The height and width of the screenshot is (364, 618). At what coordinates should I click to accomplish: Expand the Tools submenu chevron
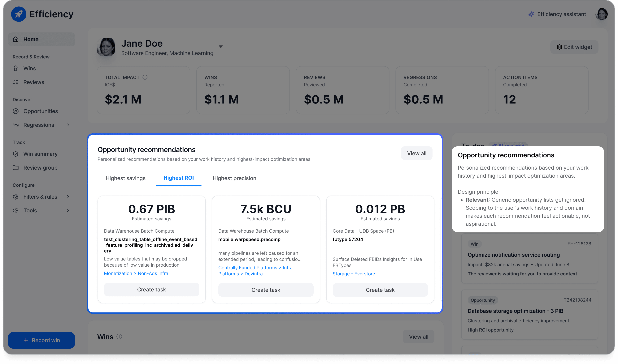[x=68, y=210]
